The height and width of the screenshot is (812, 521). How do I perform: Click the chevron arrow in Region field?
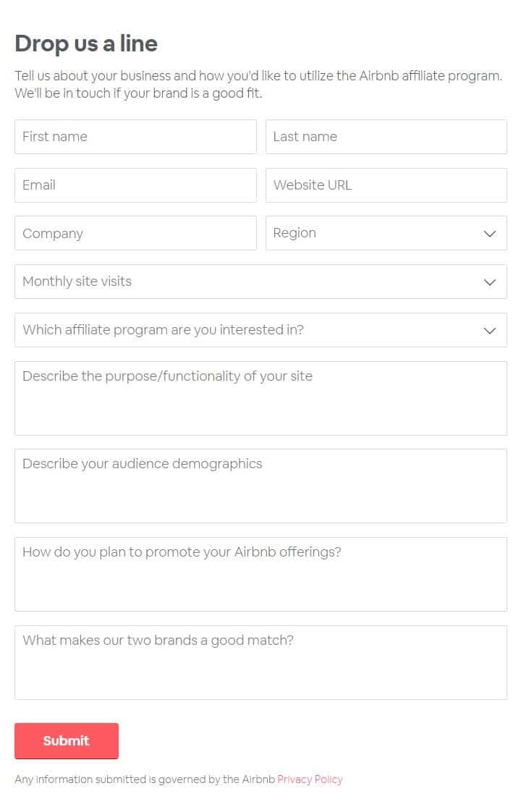pyautogui.click(x=489, y=234)
